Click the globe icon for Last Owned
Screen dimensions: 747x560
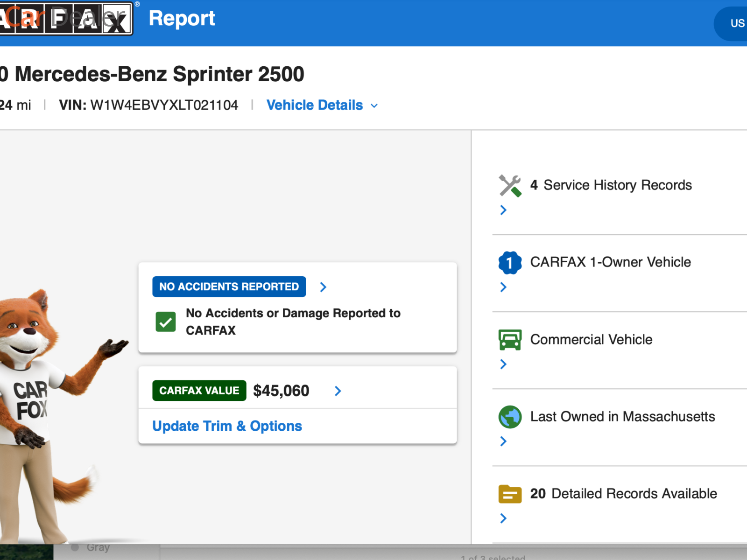tap(510, 417)
